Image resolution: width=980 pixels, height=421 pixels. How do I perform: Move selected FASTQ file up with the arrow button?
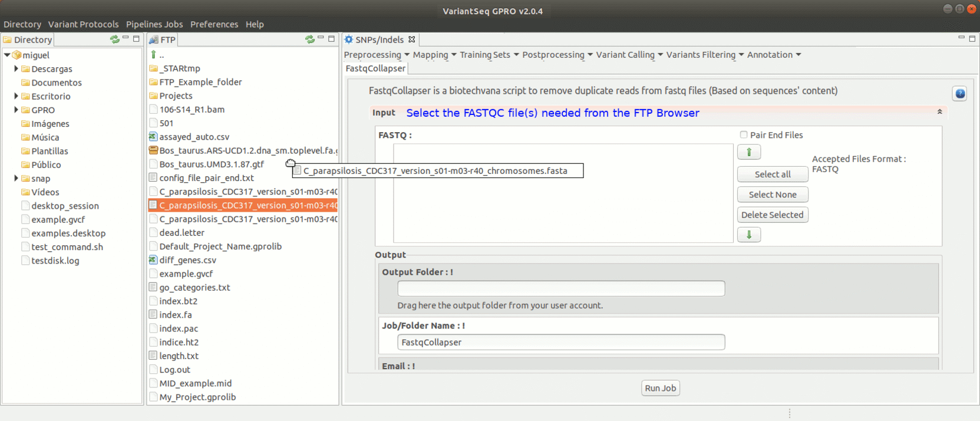(x=748, y=152)
